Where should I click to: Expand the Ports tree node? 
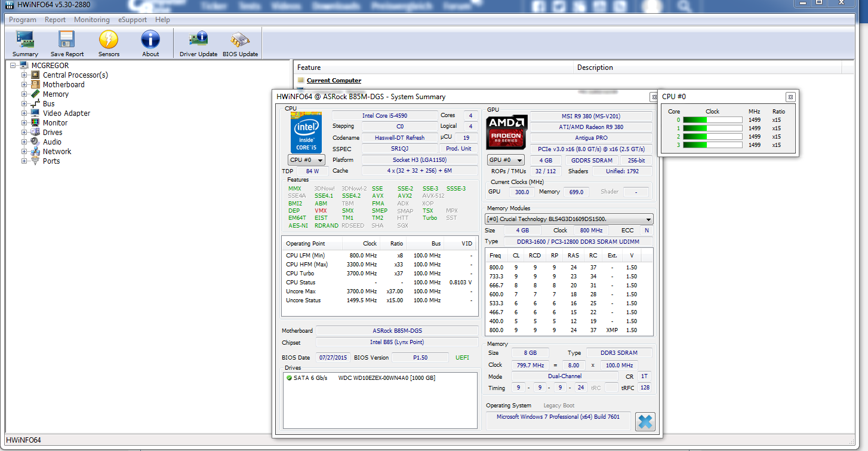[24, 161]
